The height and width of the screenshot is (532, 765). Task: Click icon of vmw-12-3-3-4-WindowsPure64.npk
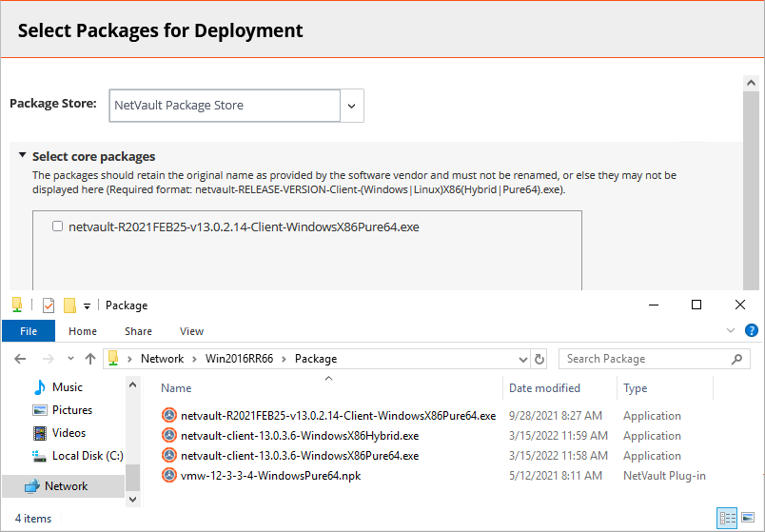[x=168, y=476]
